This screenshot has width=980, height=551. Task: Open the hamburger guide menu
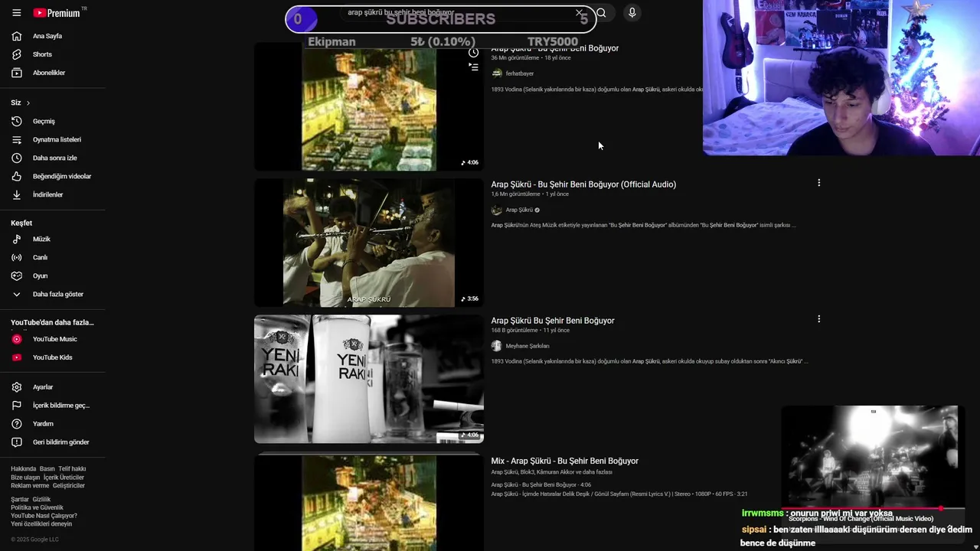tap(16, 13)
